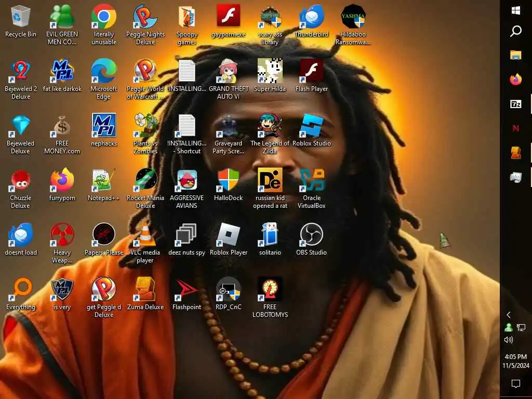532x399 pixels.
Task: Open the Spoopy games folder
Action: pos(187,17)
